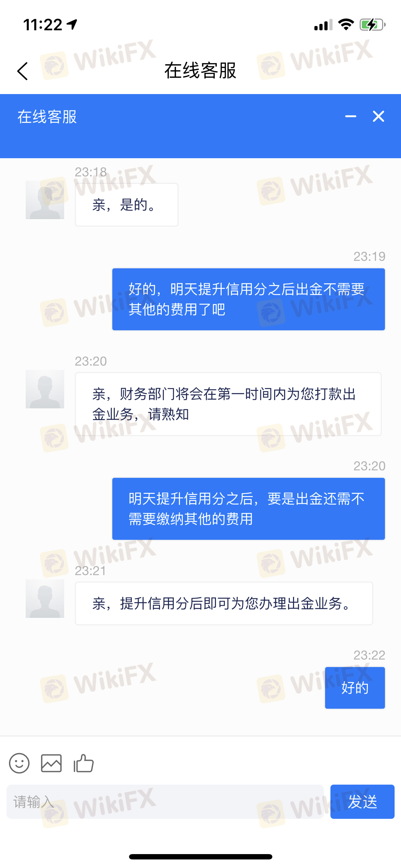
Task: Open the emoji smiley picker
Action: coord(19,763)
